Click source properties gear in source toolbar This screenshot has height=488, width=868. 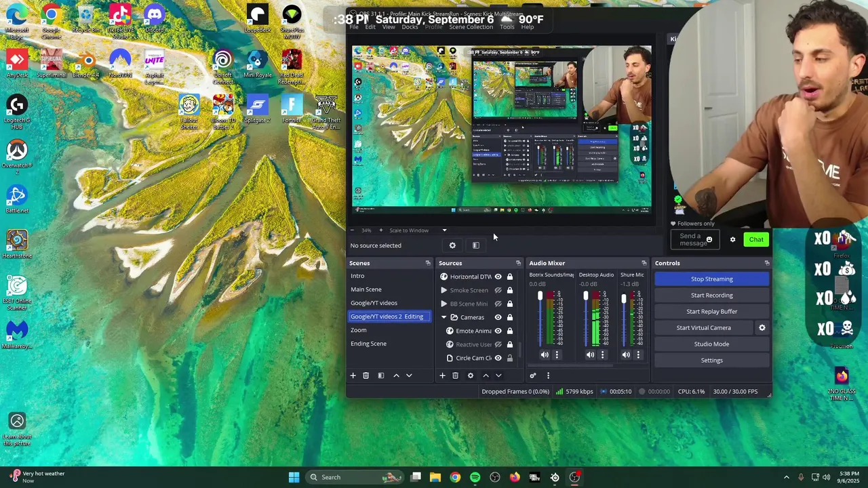452,245
